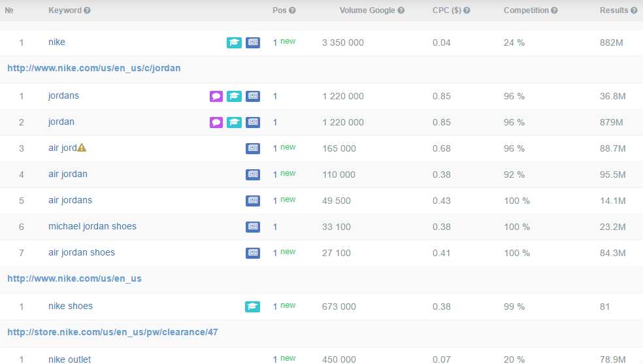Sort by Competition column header
643x364 pixels.
pyautogui.click(x=526, y=10)
